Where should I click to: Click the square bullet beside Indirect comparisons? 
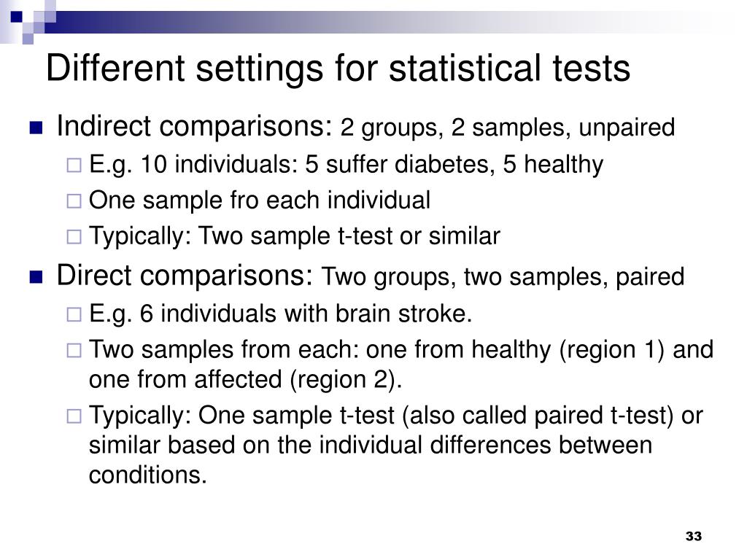(x=36, y=128)
